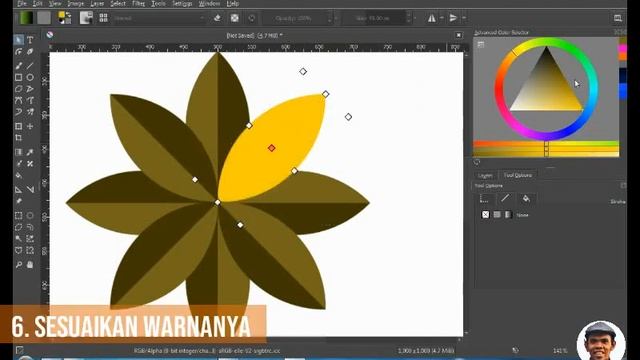
Task: Select the Rectangle tool
Action: 19,77
